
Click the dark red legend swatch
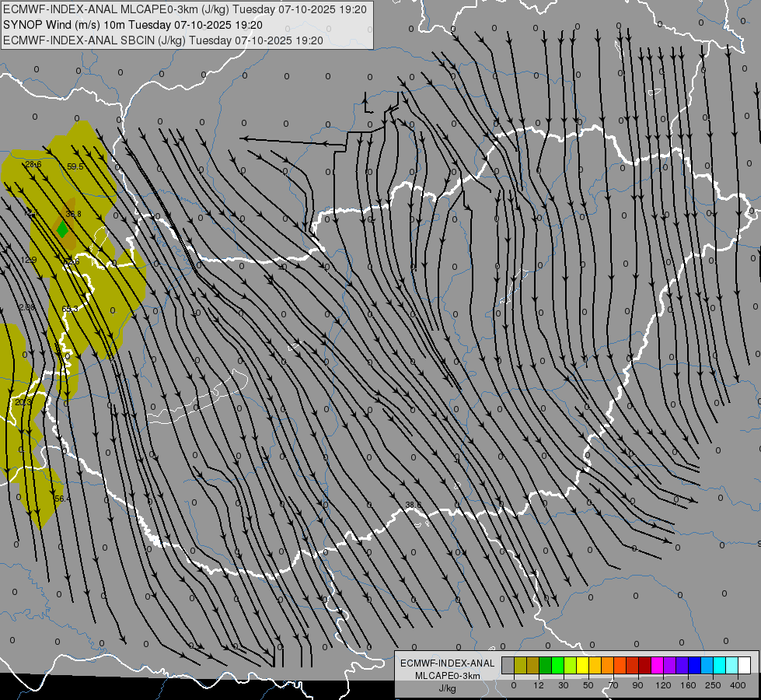(x=645, y=665)
